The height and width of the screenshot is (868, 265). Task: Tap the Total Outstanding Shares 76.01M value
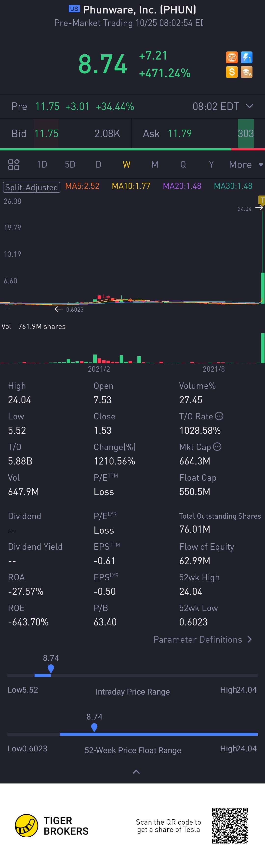[x=195, y=529]
